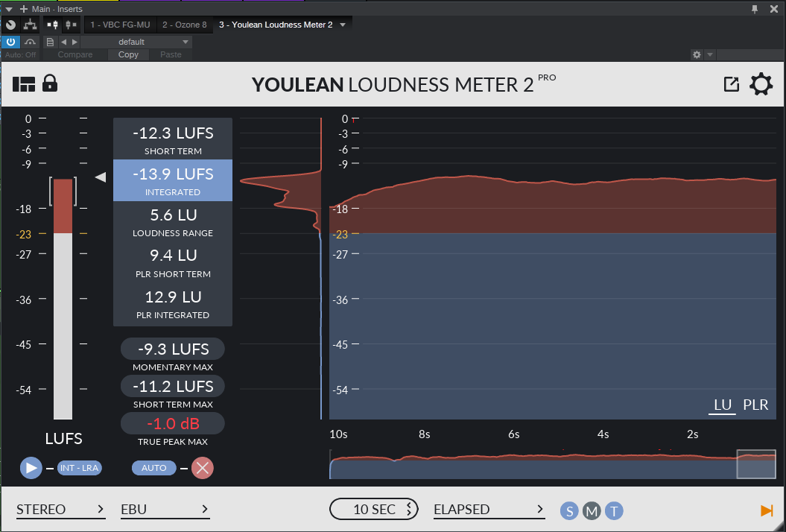786x532 pixels.
Task: Click the Studio One knob/macro controls icon
Action: [x=10, y=25]
